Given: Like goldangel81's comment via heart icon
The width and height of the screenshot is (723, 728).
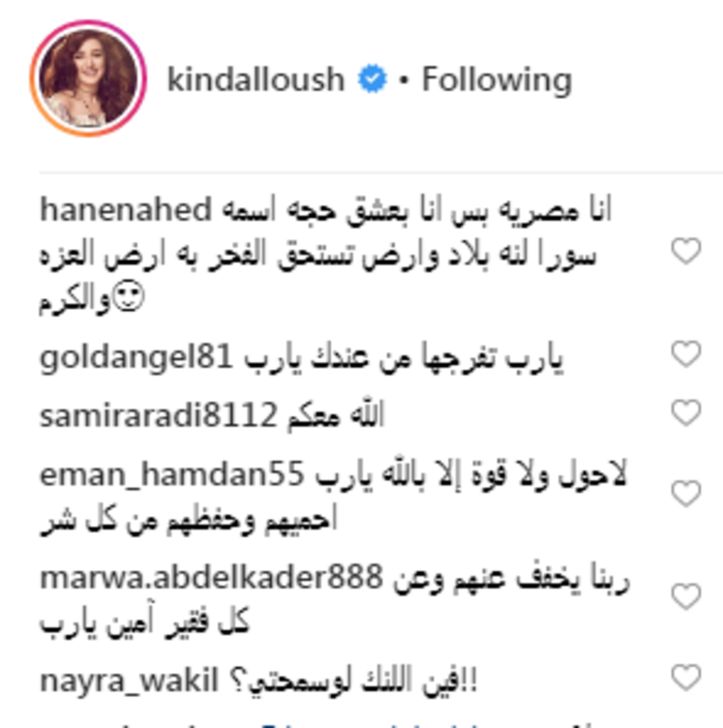Looking at the screenshot, I should coord(686,354).
